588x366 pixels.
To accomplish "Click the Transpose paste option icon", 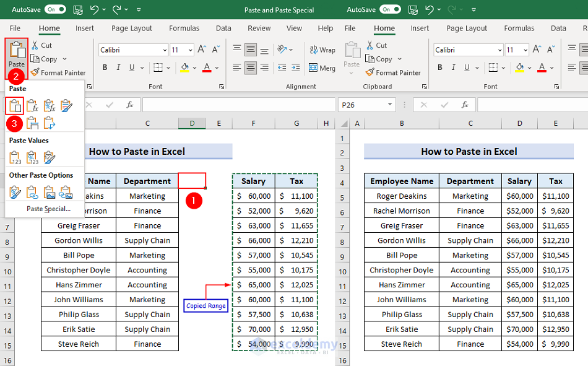I will pos(50,123).
